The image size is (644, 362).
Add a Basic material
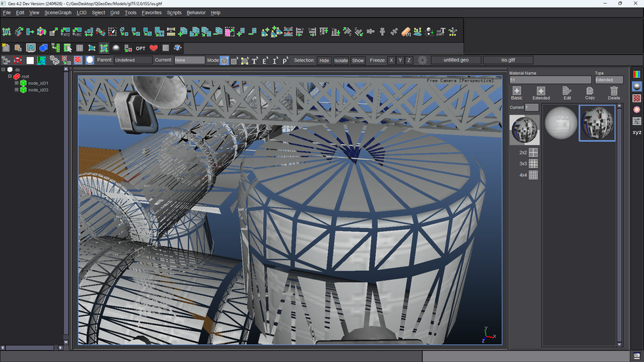coord(517,93)
